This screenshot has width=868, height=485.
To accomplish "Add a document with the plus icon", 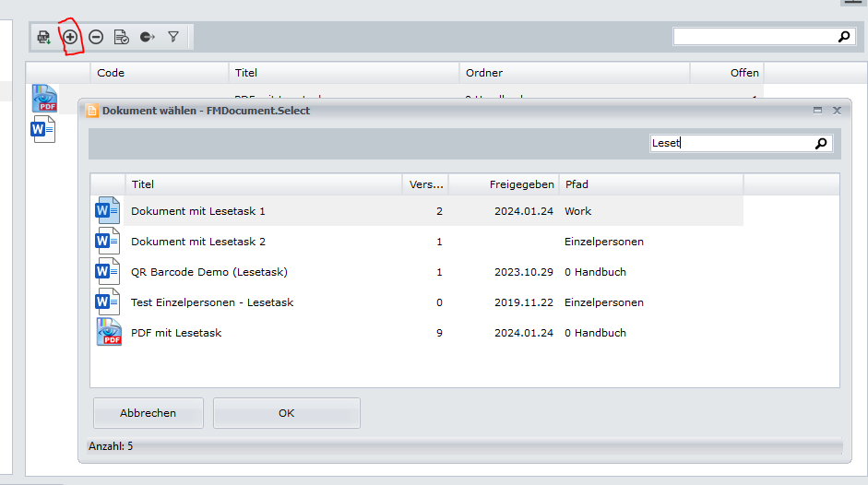I will tap(70, 37).
